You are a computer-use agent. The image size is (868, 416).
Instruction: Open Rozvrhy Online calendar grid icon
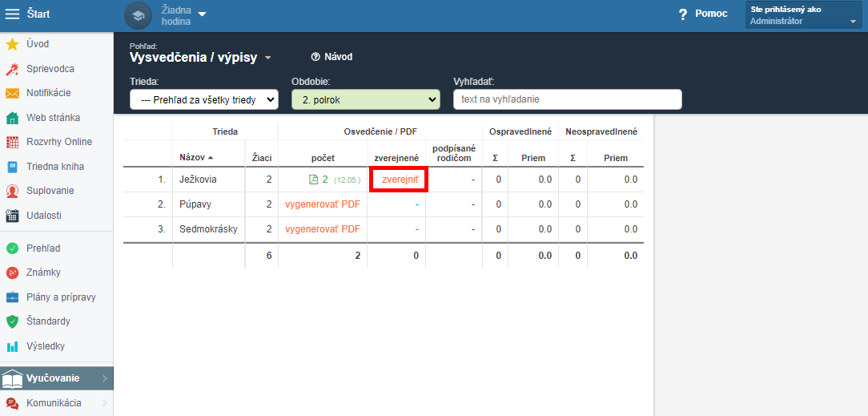12,142
